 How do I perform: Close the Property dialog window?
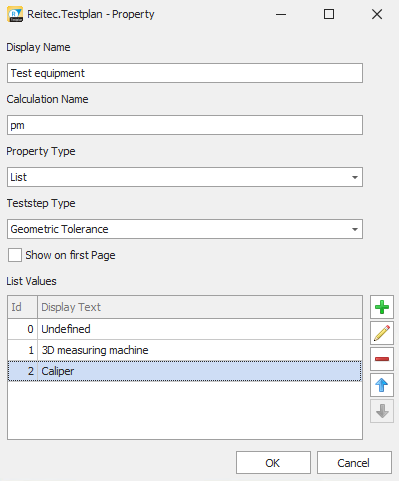[377, 14]
